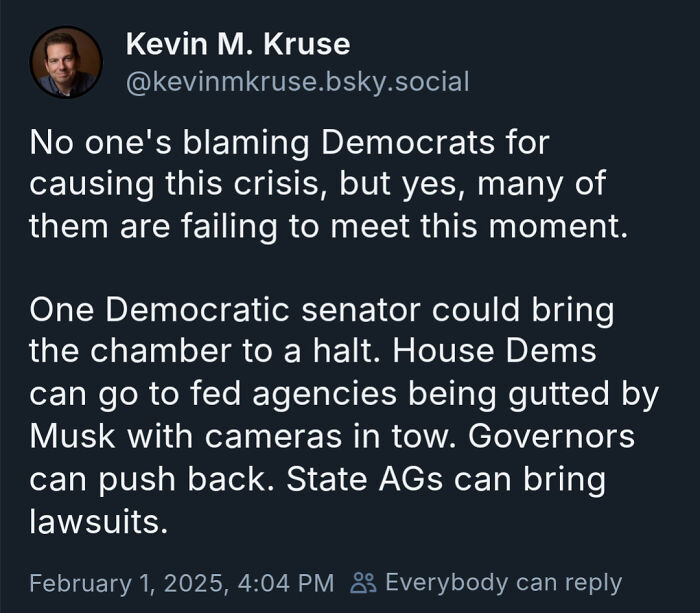Viewport: 700px width, 613px height.
Task: Open the @kevinmkruse.bsky.social handle link
Action: (297, 82)
